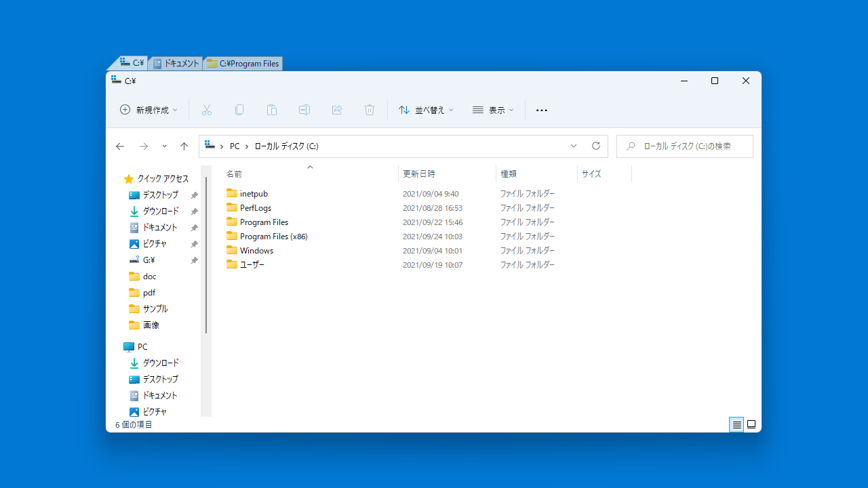Go forward with the right arrow
Image resolution: width=868 pixels, height=488 pixels.
pos(144,146)
